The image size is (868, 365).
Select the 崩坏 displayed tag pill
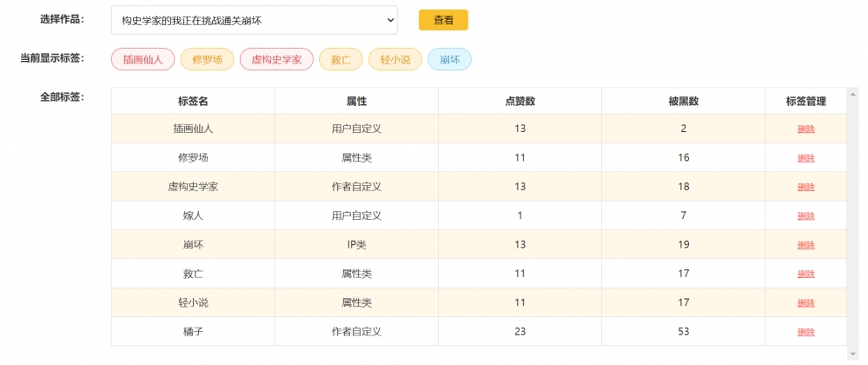pos(449,59)
